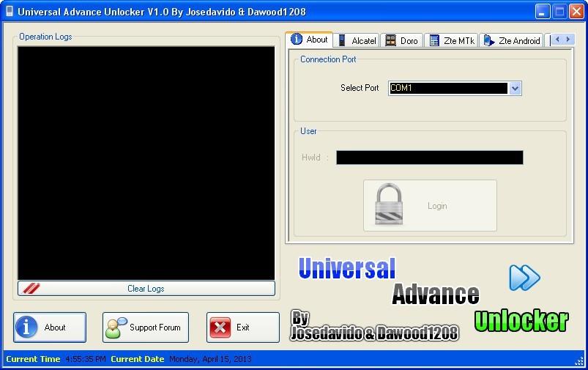This screenshot has width=588, height=370.
Task: Click the red eraser icon on Clear Logs
Action: pos(31,288)
